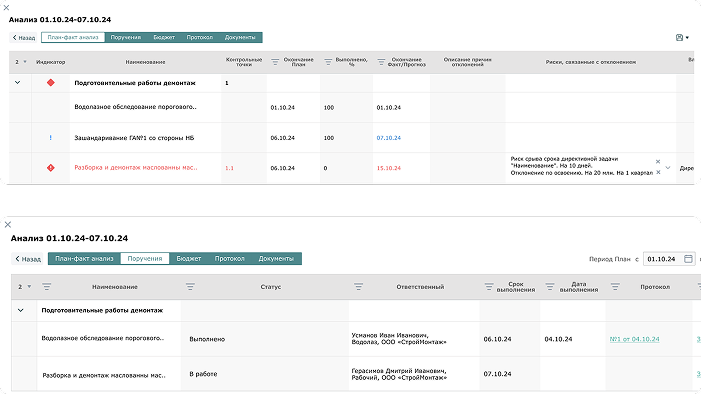Open the level '2' dropdown in the upper table header
Viewport: 701px width, 394px height.
coord(25,62)
